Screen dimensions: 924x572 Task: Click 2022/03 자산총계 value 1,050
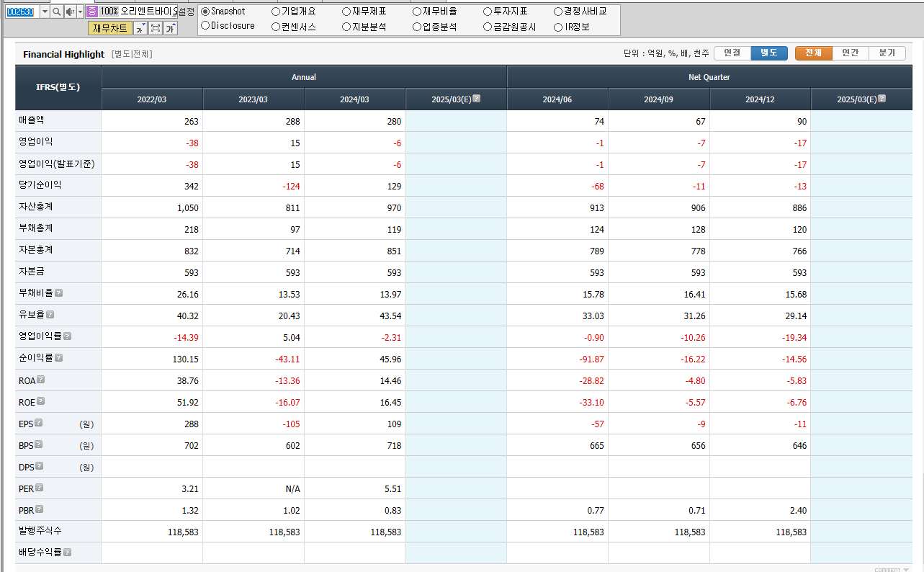(188, 208)
